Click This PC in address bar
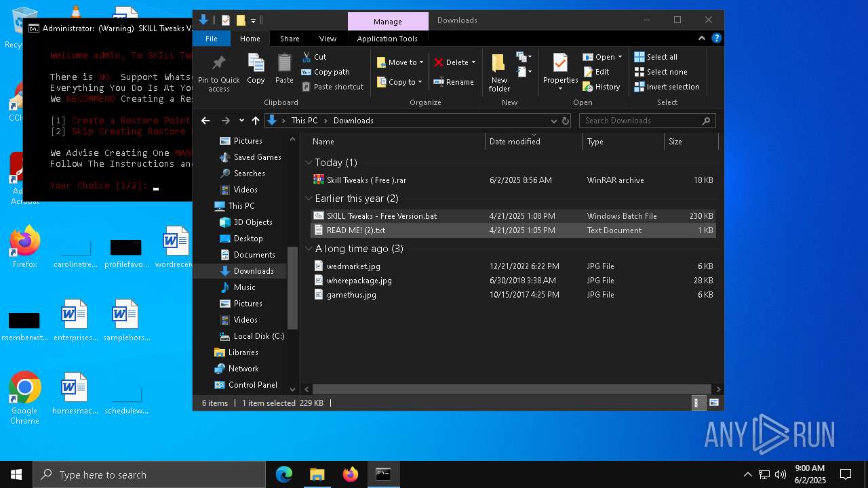 (304, 121)
